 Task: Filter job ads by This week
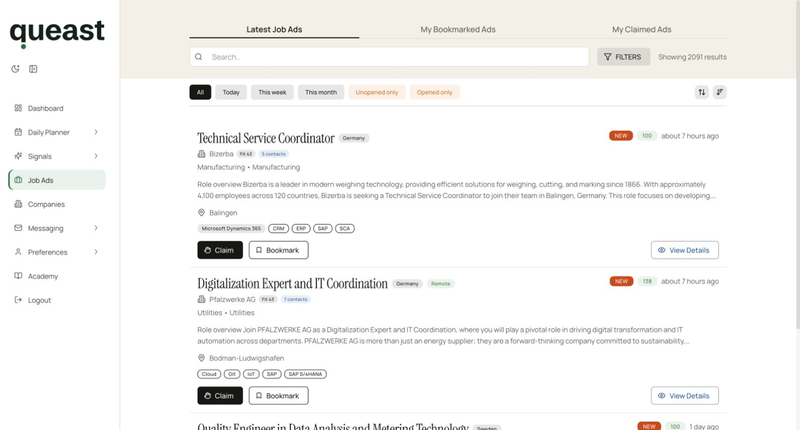[272, 92]
